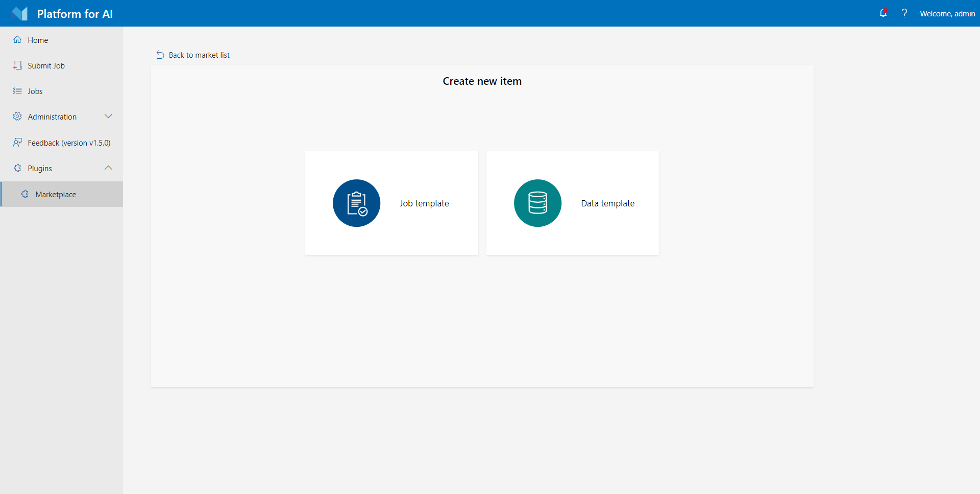Click the Home house icon
The image size is (980, 494).
coord(17,40)
